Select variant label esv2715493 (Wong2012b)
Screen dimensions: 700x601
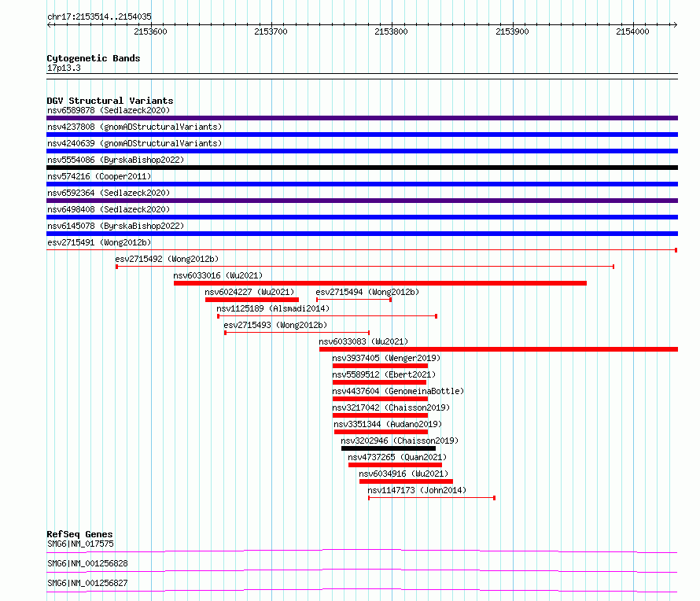(275, 325)
